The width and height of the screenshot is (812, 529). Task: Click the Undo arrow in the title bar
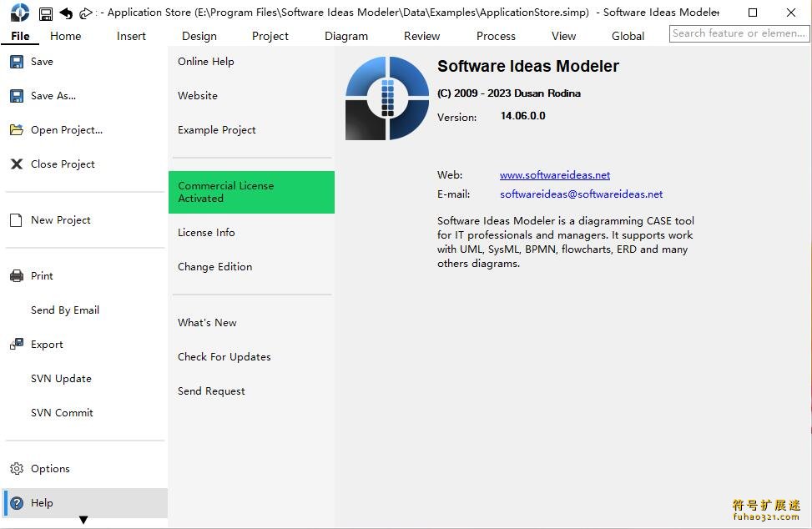click(x=66, y=13)
